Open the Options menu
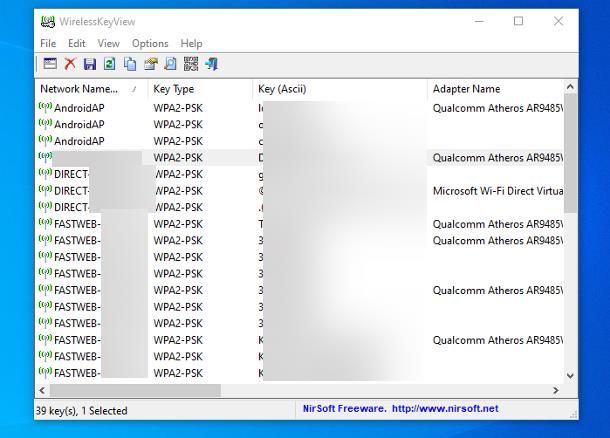The height and width of the screenshot is (438, 610). [x=150, y=43]
